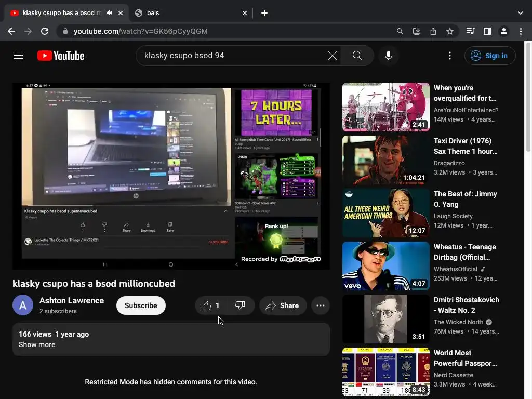Toggle the browser side panel

coord(487,31)
